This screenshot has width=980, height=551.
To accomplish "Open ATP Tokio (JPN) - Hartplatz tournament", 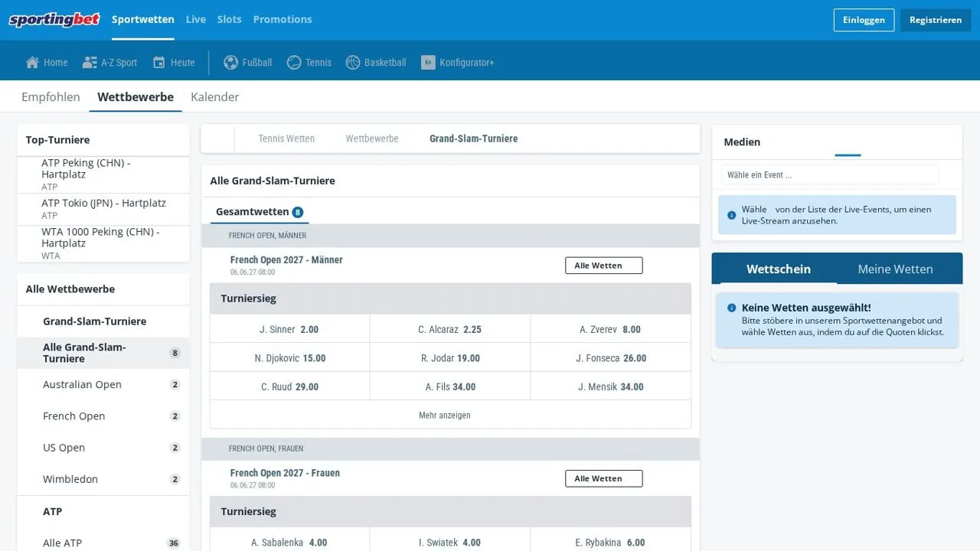I will click(x=103, y=209).
